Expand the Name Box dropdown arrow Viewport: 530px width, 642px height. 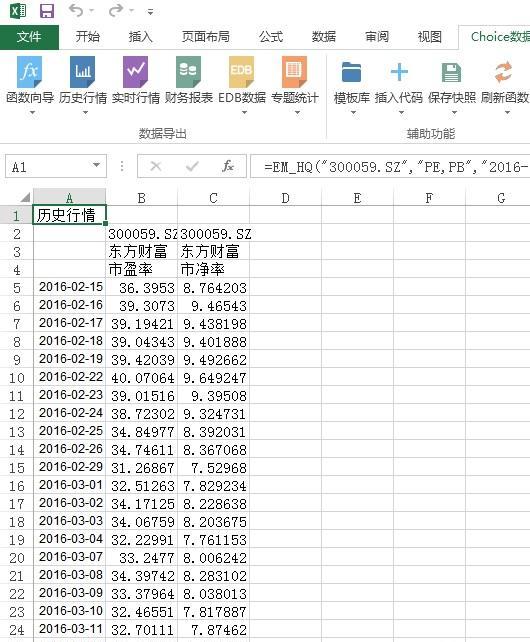96,165
